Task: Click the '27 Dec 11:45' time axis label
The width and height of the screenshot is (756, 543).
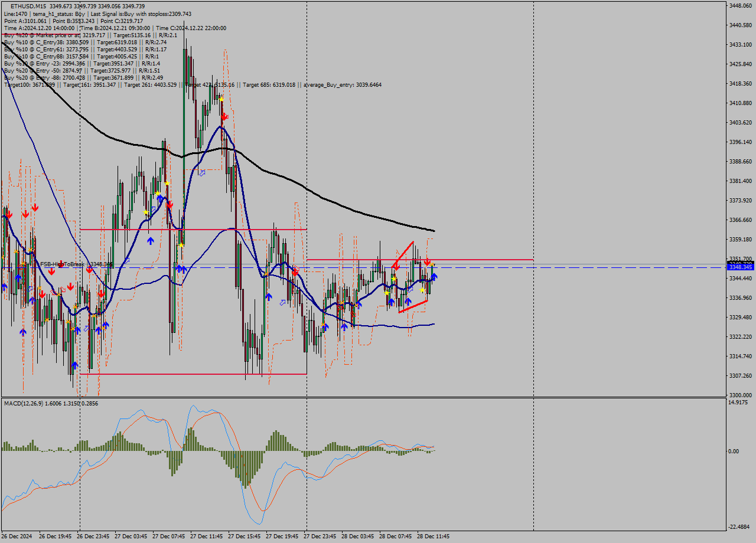Action: pos(207,537)
